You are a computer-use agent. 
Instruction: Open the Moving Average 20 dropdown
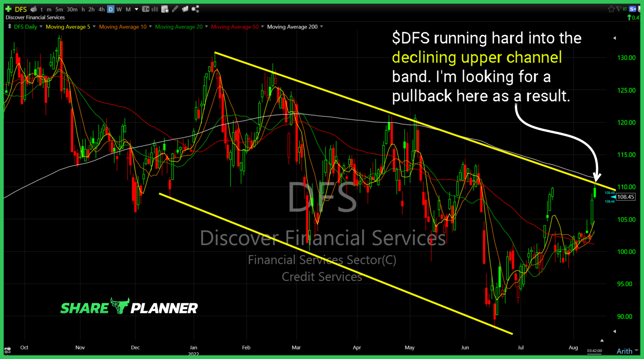(207, 27)
